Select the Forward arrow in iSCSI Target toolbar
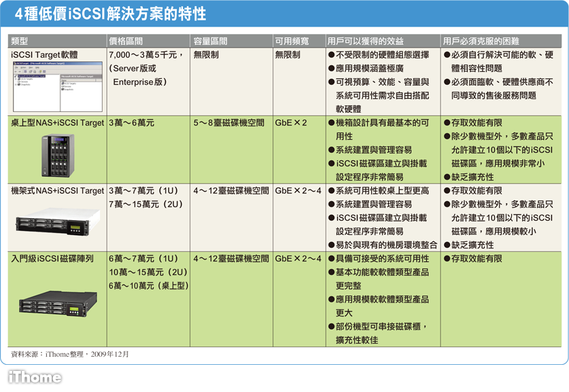This screenshot has height=392, width=569. coord(20,71)
